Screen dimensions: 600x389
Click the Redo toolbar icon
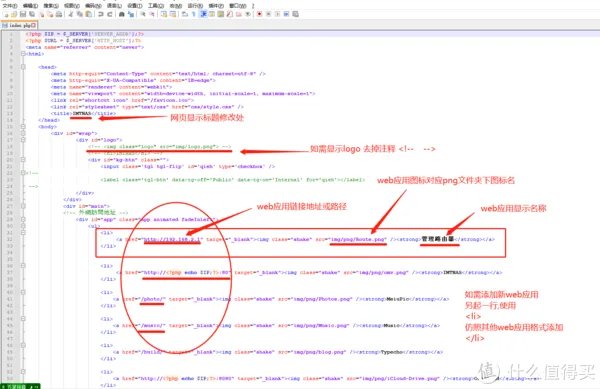point(110,14)
